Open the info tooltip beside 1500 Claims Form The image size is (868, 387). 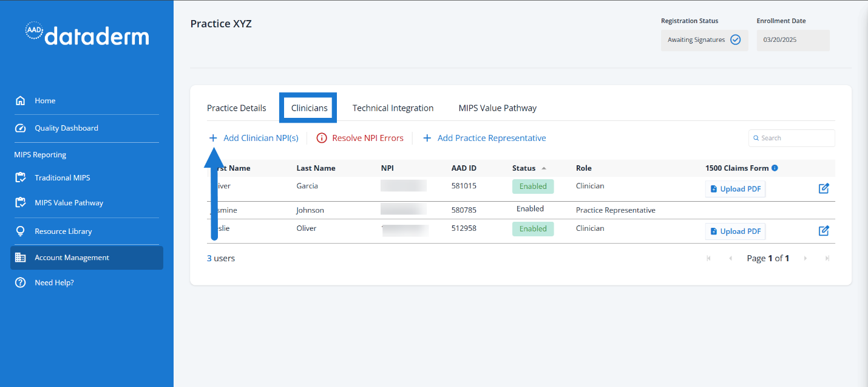[774, 168]
